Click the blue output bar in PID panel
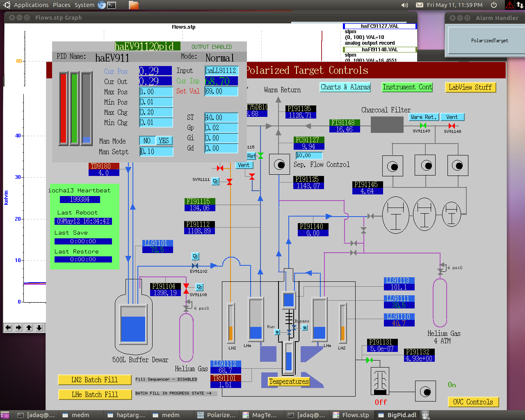 [87, 108]
